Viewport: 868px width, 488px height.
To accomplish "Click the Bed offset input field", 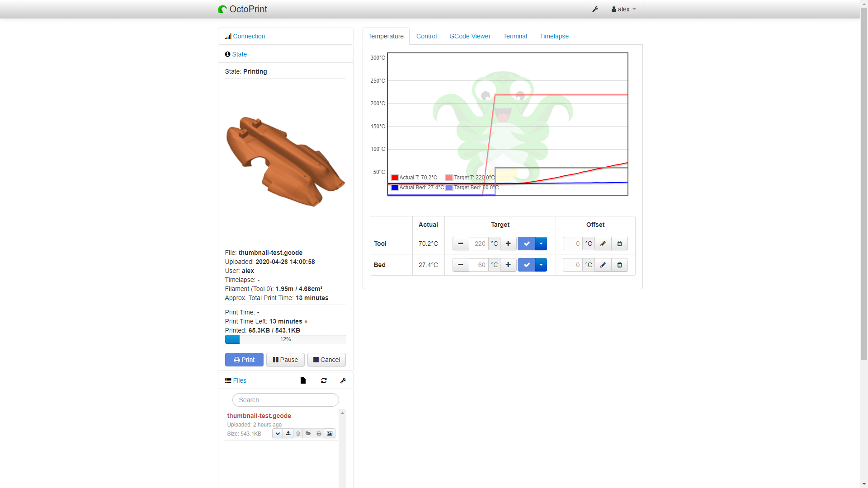I will [x=572, y=265].
